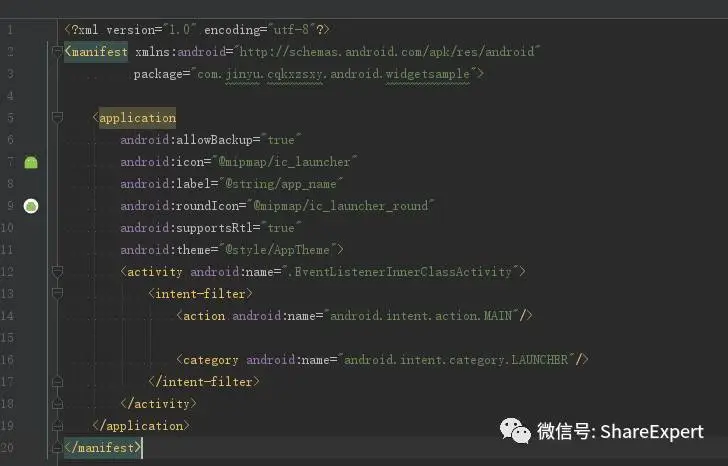Viewport: 728px width, 466px height.
Task: Click the package attribute name
Action: coord(158,74)
